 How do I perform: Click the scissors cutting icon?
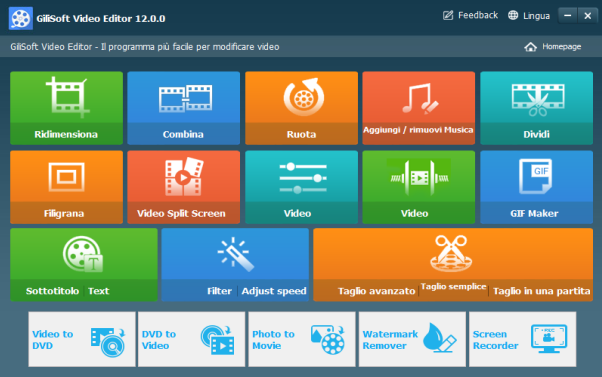pyautogui.click(x=451, y=254)
